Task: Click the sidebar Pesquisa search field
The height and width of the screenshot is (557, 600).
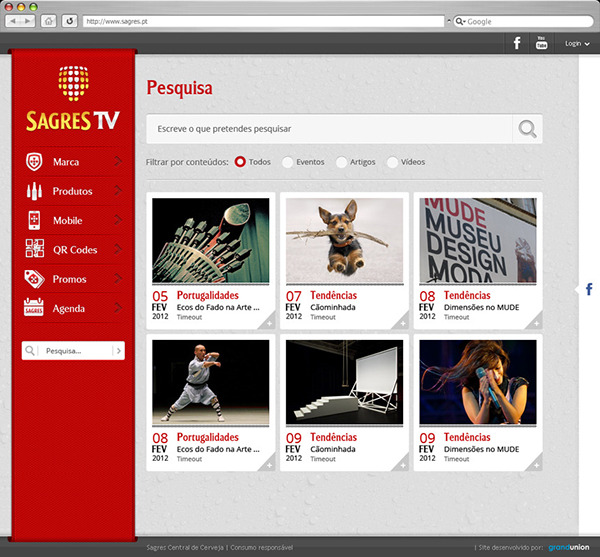Action: tap(73, 350)
